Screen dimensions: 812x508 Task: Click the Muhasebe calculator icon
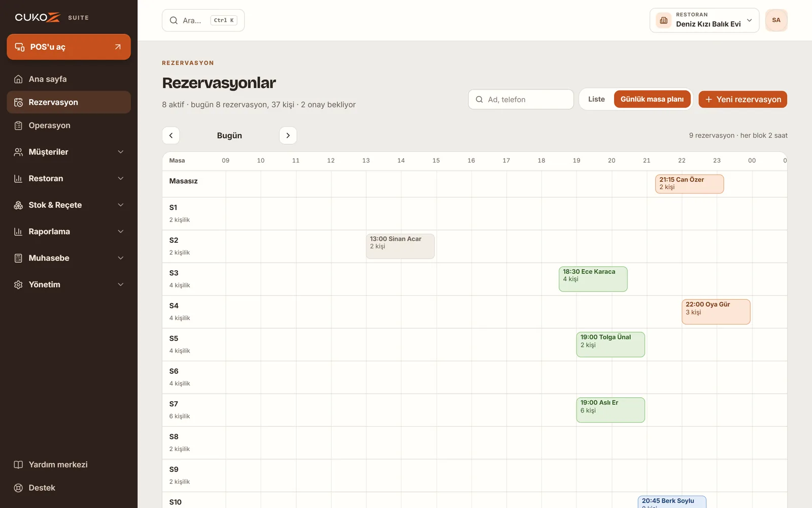coord(18,258)
